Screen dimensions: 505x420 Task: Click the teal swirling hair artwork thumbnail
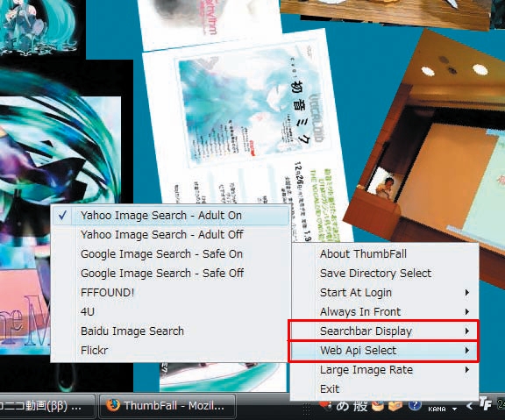point(60,152)
